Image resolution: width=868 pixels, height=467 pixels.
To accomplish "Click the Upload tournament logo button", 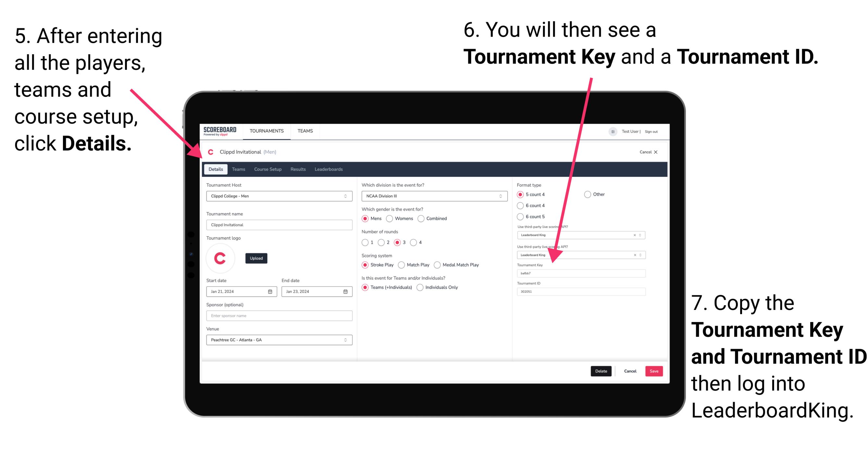I will 257,258.
